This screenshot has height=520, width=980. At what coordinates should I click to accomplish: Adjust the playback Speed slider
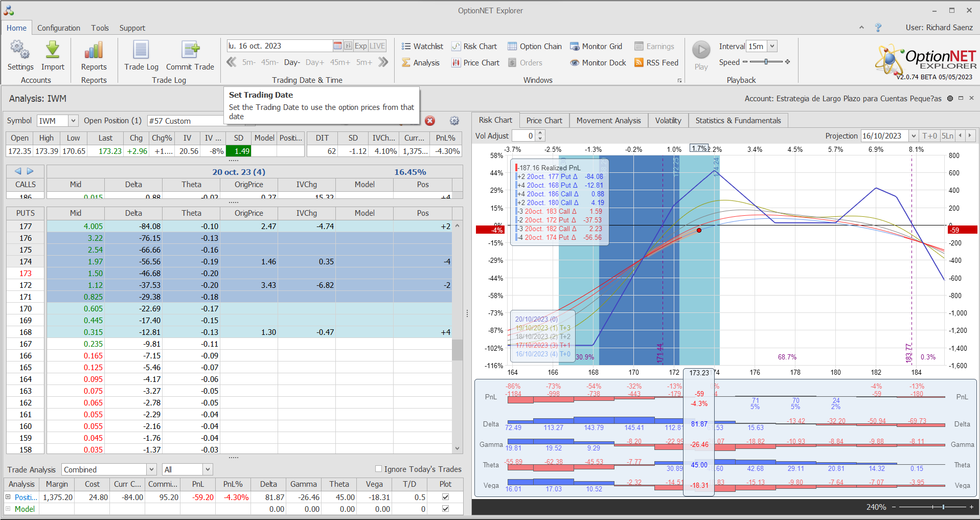[x=766, y=62]
